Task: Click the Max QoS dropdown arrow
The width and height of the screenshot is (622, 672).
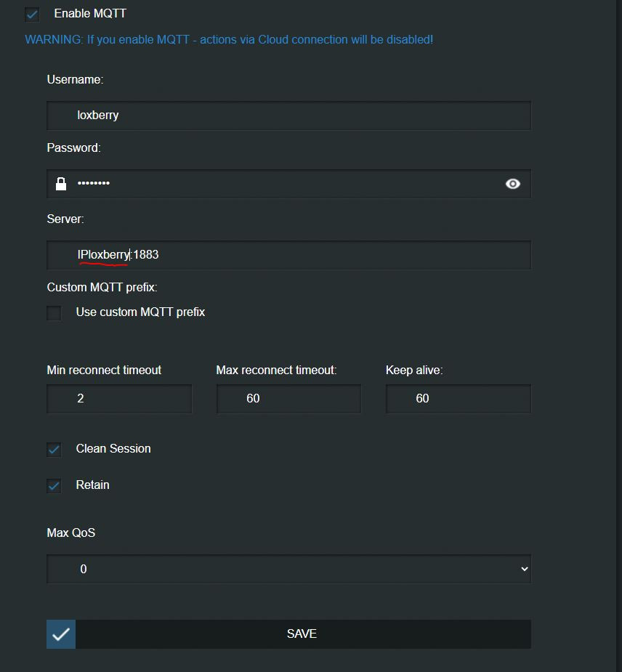Action: [x=525, y=569]
